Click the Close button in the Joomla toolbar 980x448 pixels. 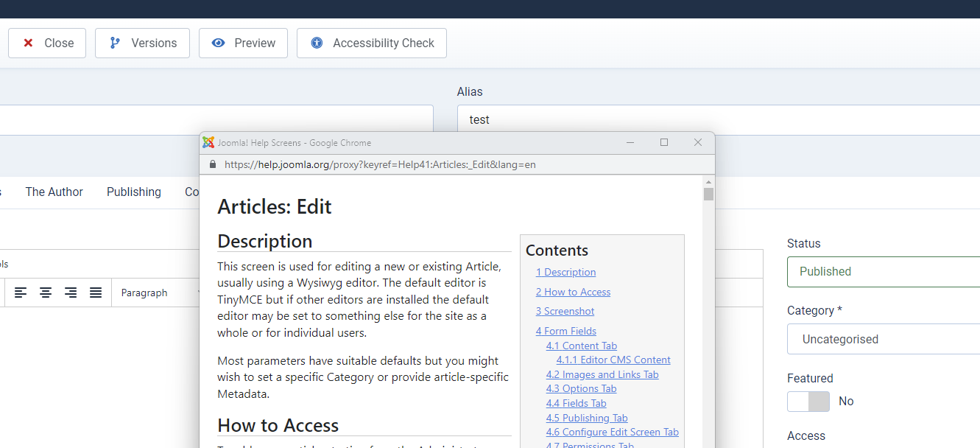(47, 43)
